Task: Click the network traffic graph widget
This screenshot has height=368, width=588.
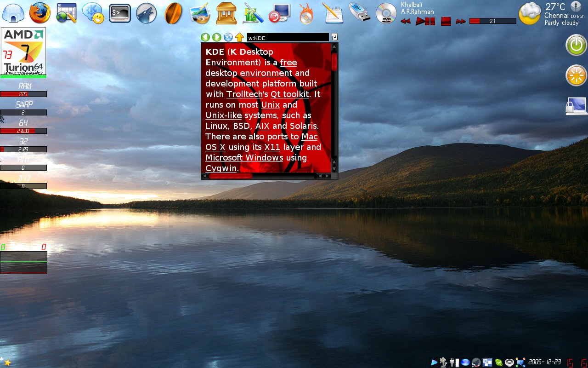Action: (23, 262)
